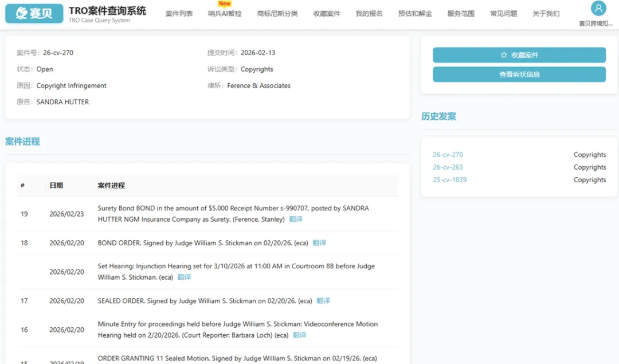Go to 哨兵AI智检 in navigation
619x364 pixels.
click(x=225, y=14)
